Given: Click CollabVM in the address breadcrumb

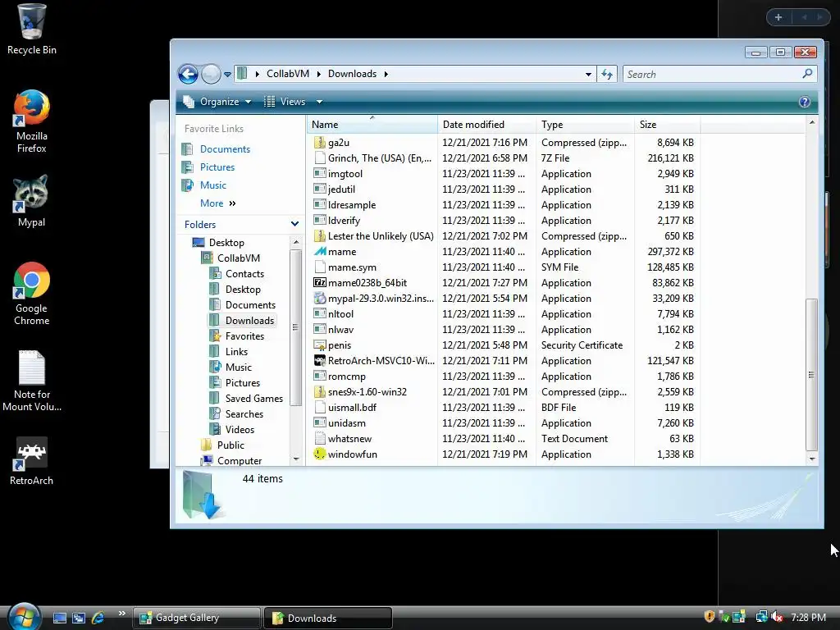Looking at the screenshot, I should tap(288, 74).
